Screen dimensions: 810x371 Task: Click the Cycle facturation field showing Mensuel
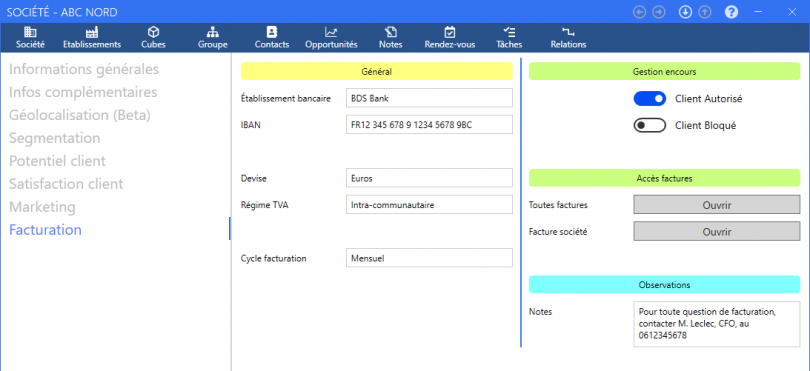tap(429, 258)
